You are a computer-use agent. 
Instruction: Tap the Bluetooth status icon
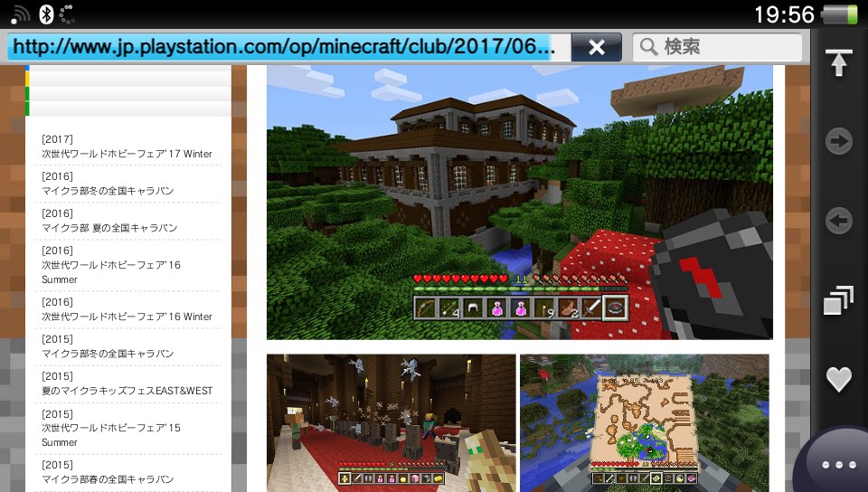(46, 14)
